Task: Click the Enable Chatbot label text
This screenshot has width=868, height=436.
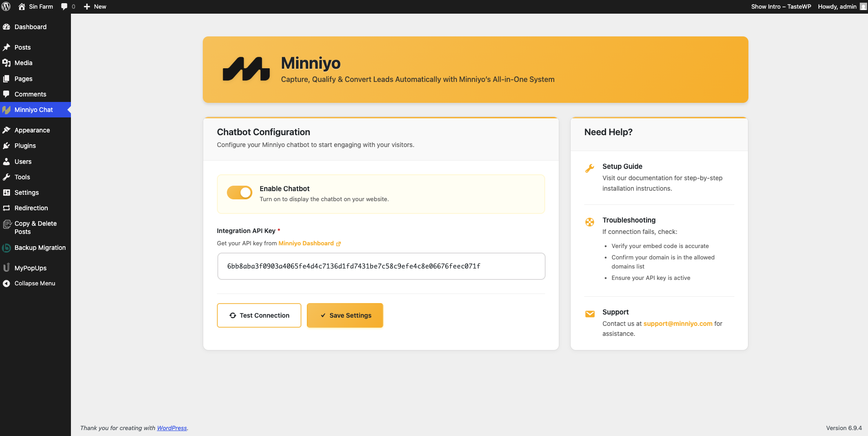Action: 285,189
